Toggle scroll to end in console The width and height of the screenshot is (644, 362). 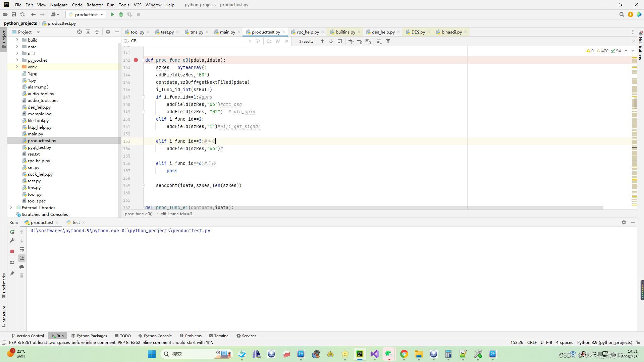click(x=22, y=258)
